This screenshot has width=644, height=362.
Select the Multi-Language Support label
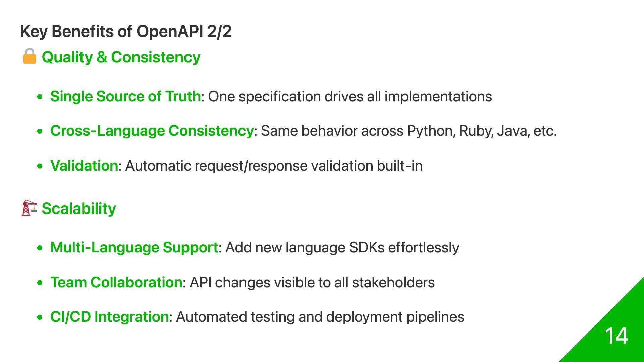point(134,248)
